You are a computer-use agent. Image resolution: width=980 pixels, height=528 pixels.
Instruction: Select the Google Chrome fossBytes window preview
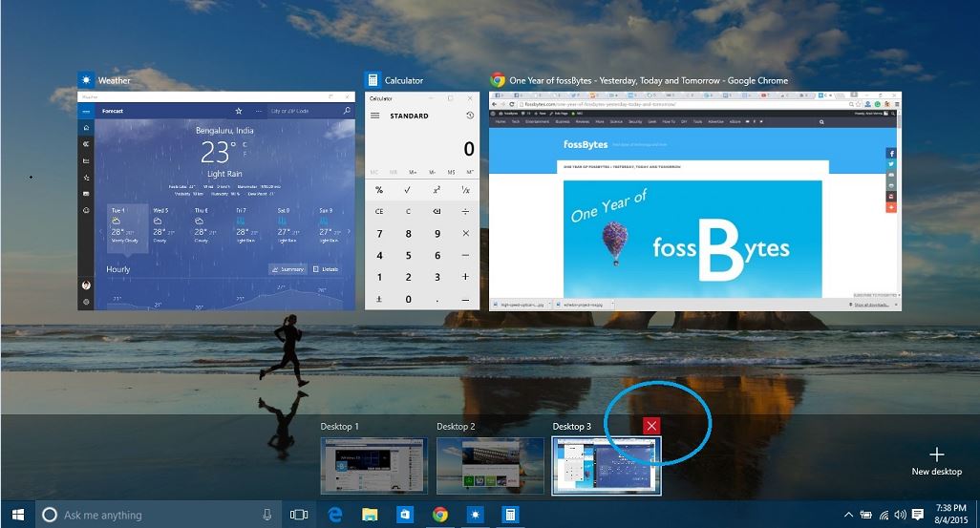click(694, 201)
